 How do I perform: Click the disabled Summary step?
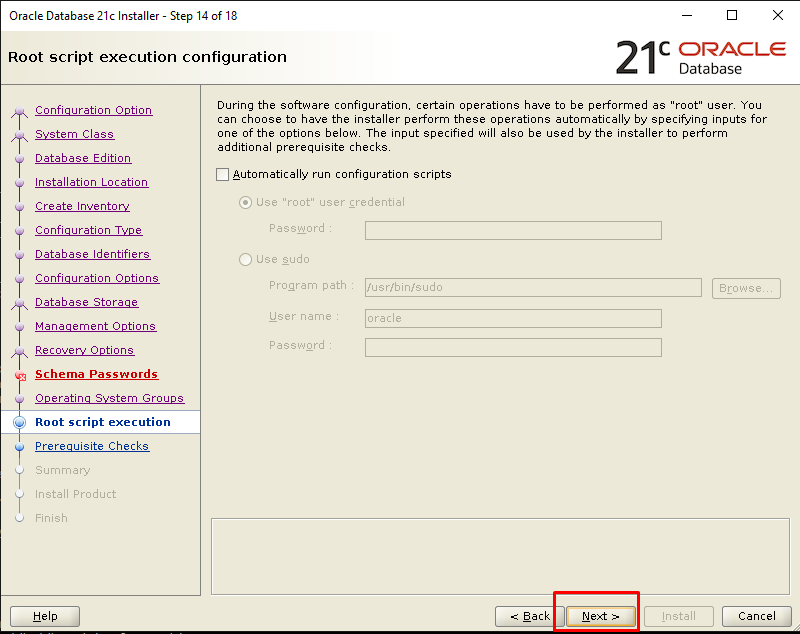(62, 470)
